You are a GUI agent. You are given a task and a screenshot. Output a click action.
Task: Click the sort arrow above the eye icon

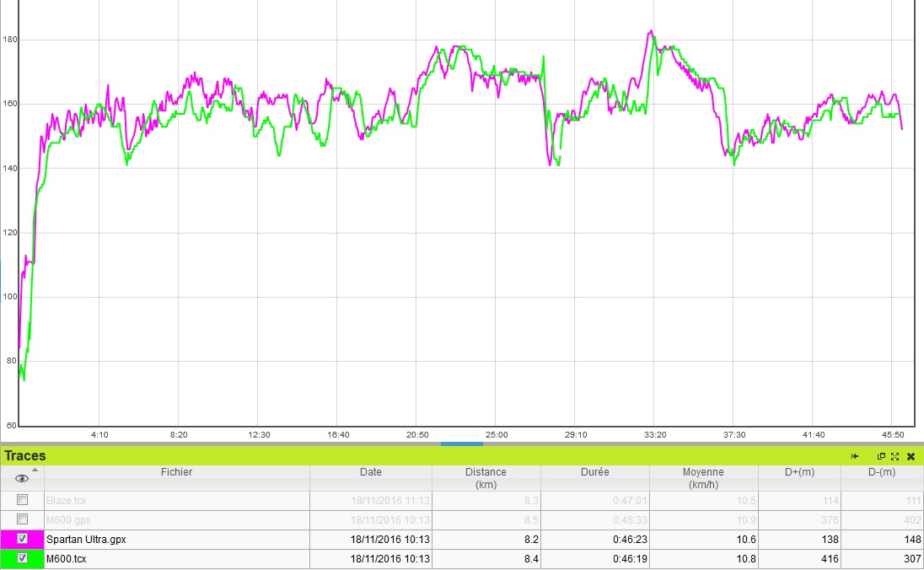tap(35, 470)
